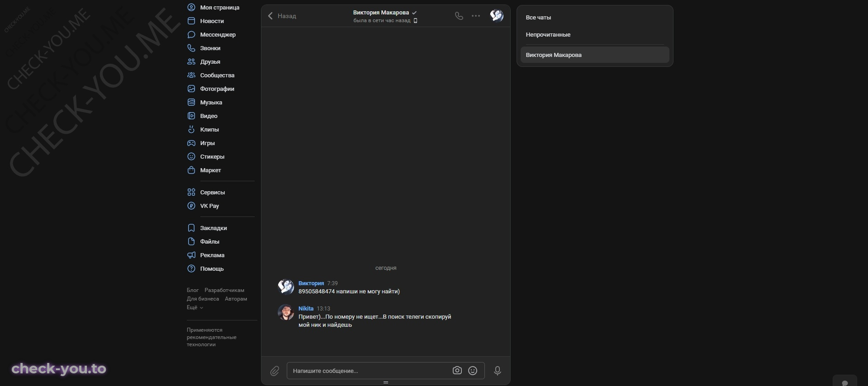868x386 pixels.
Task: Open the Video icon
Action: coord(191,116)
